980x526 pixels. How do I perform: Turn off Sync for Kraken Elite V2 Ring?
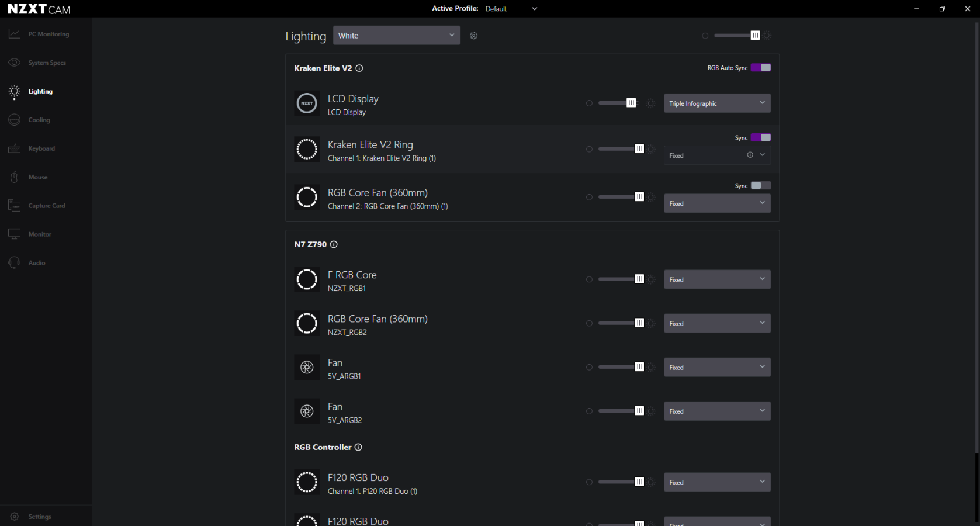point(761,138)
